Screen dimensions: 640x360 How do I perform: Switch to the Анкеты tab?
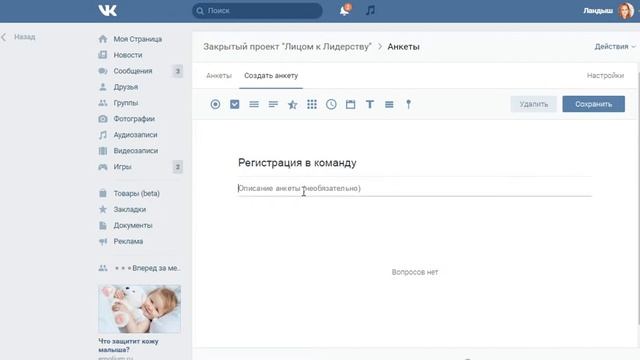click(x=219, y=76)
